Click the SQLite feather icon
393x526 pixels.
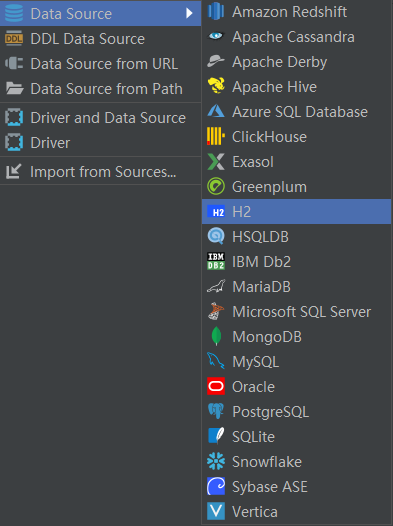(x=216, y=436)
